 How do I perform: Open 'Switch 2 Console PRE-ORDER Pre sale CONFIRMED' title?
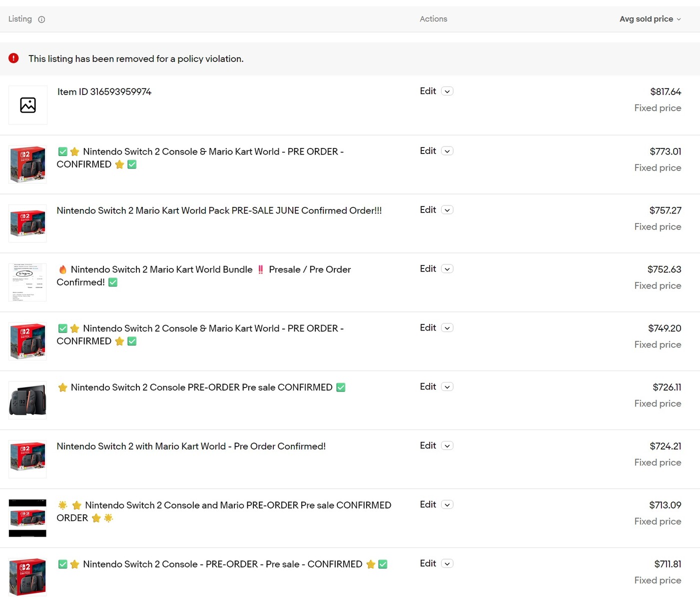(x=201, y=387)
